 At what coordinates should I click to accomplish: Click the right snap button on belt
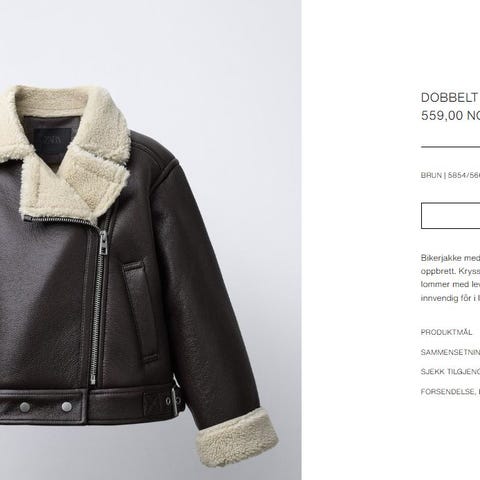66,406
